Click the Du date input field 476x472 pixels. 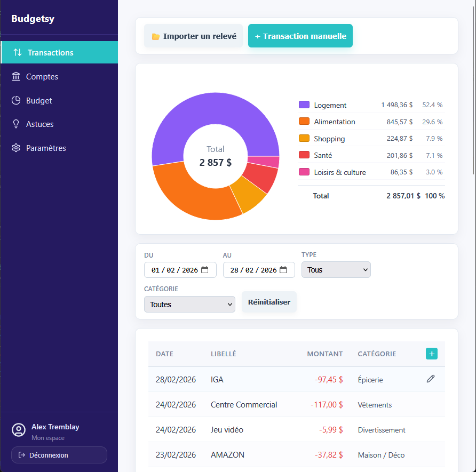(x=176, y=269)
